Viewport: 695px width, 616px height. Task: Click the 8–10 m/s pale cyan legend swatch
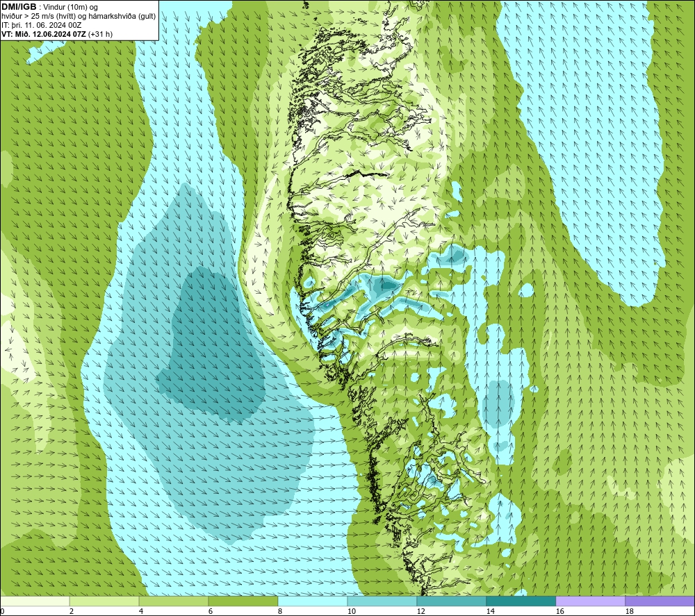313,601
